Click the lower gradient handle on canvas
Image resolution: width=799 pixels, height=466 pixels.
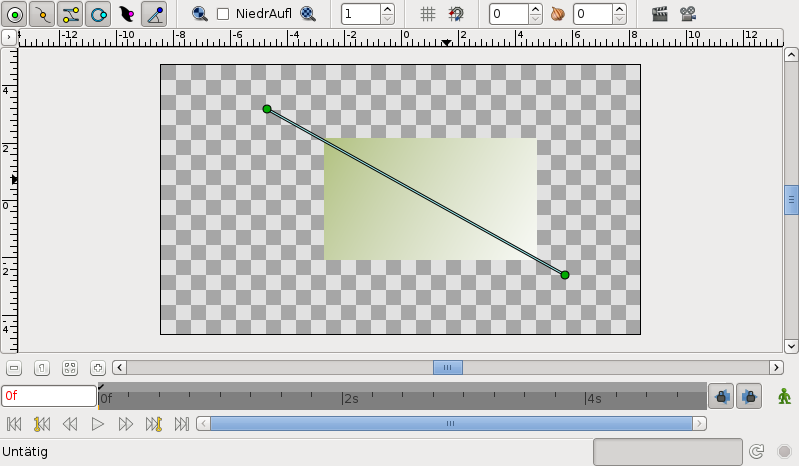[565, 275]
